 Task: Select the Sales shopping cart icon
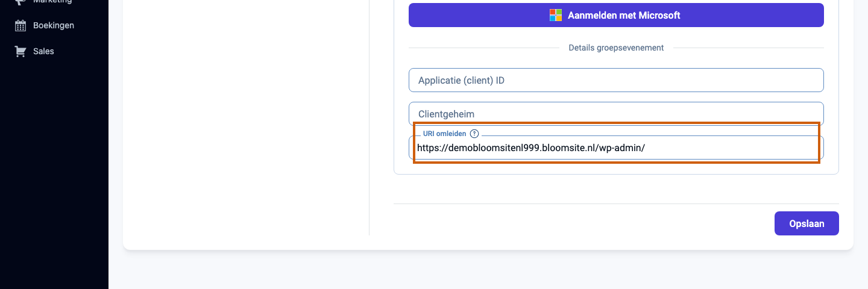pyautogui.click(x=20, y=51)
